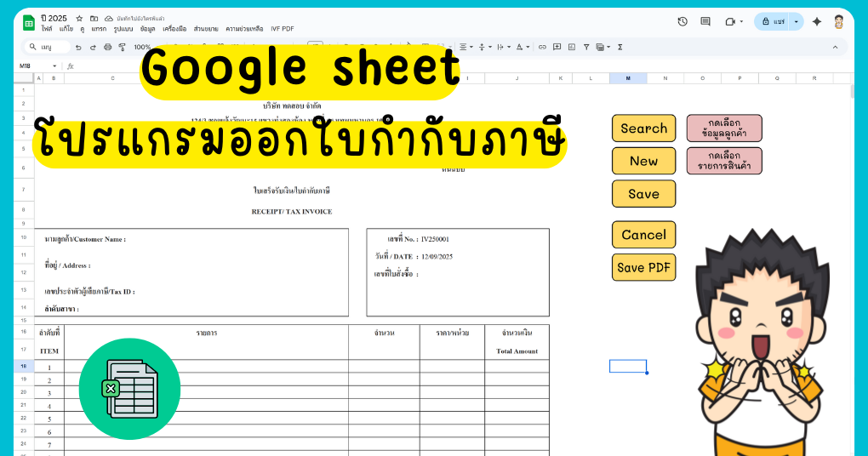The height and width of the screenshot is (456, 868).
Task: Select row 18 header
Action: pyautogui.click(x=24, y=366)
